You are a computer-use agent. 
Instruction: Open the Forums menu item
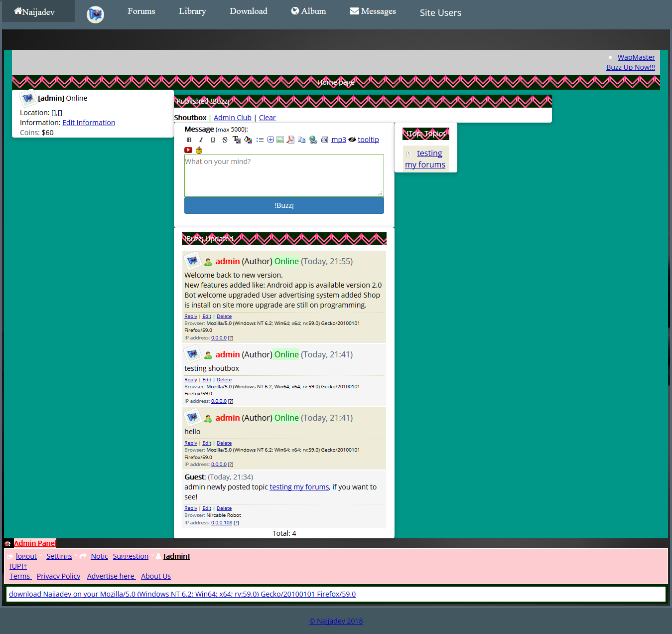coord(141,11)
